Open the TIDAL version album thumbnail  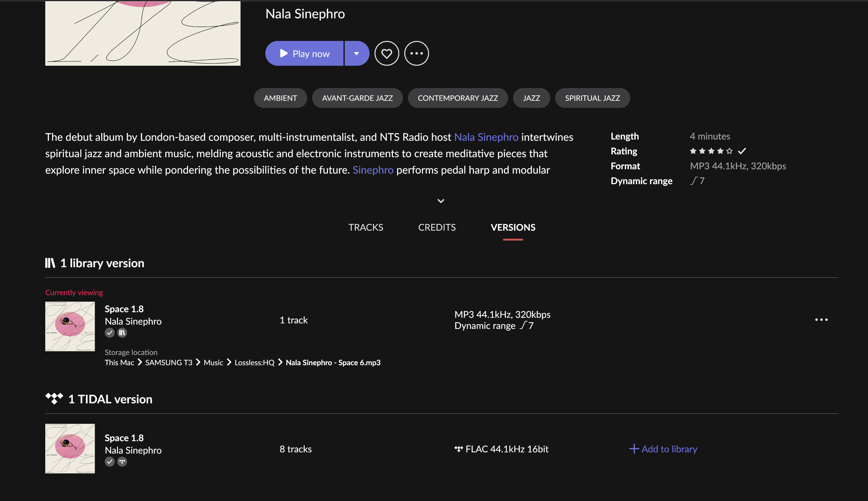point(70,448)
